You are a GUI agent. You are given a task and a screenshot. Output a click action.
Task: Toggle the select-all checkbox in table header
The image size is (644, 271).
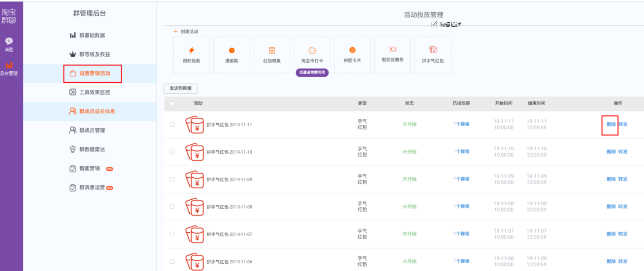coord(172,103)
